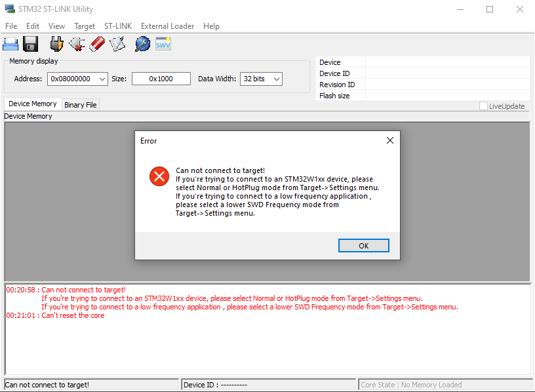Click the globe update icon
This screenshot has width=535, height=392.
click(143, 44)
